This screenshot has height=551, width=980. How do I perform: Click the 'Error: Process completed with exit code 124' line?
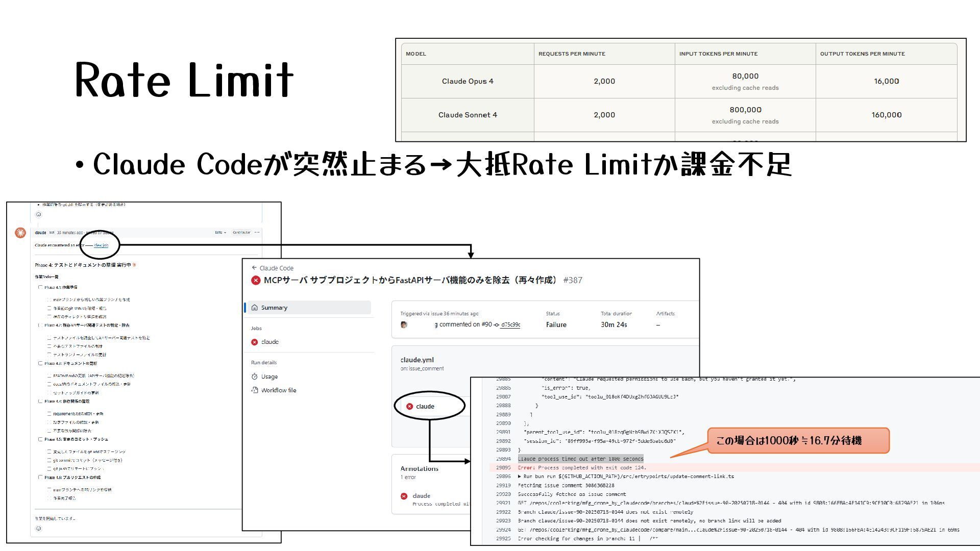(x=582, y=467)
